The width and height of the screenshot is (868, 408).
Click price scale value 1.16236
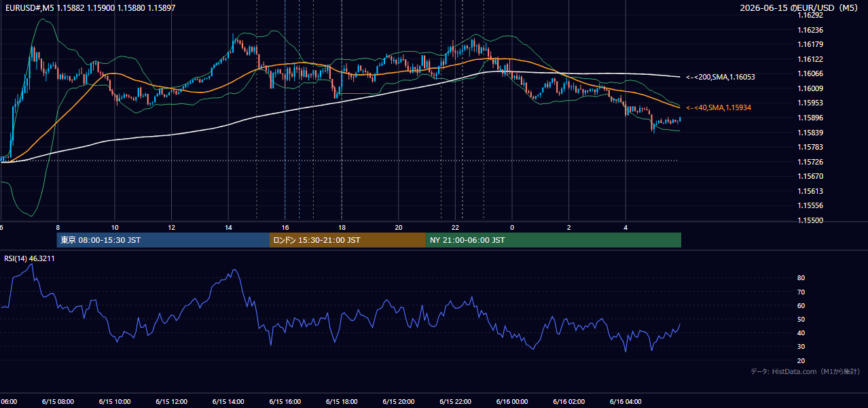810,30
